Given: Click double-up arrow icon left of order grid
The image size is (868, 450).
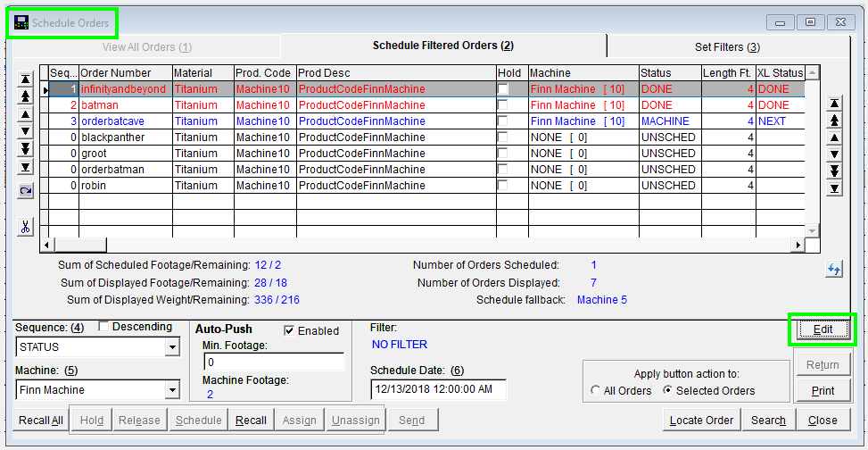Looking at the screenshot, I should (x=25, y=96).
